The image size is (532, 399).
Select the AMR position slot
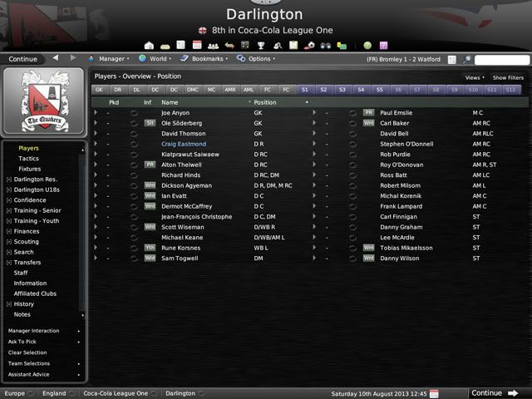point(230,90)
